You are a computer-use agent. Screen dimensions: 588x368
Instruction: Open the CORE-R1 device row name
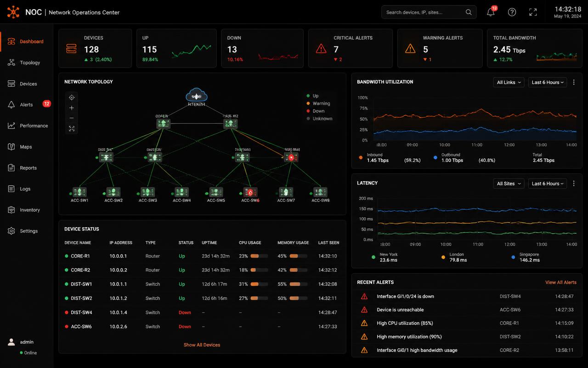pos(80,256)
